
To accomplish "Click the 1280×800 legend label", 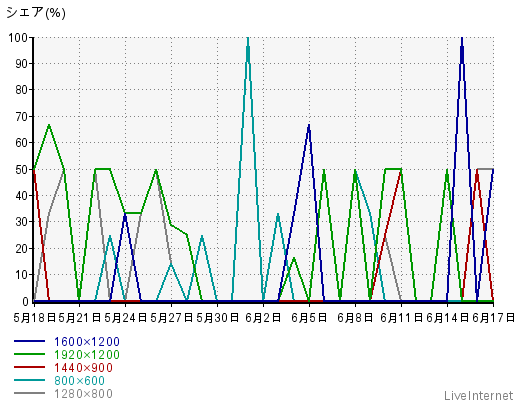I will pyautogui.click(x=83, y=394).
